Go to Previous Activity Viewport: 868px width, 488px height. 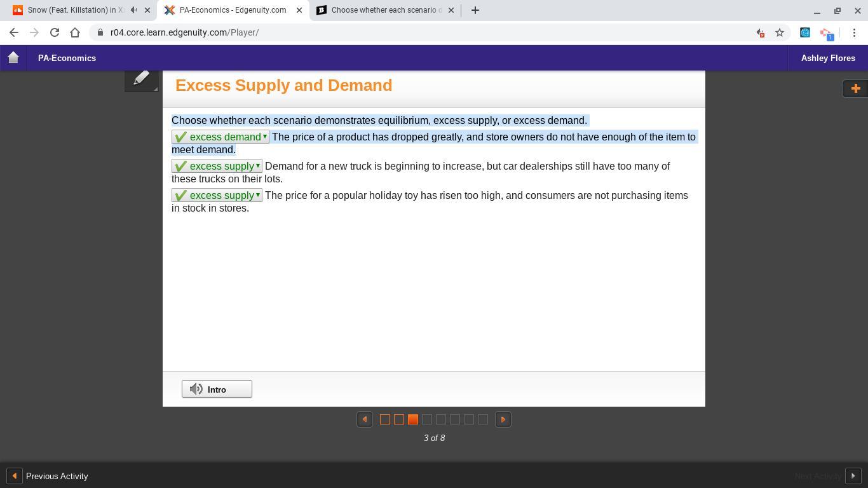tap(48, 476)
